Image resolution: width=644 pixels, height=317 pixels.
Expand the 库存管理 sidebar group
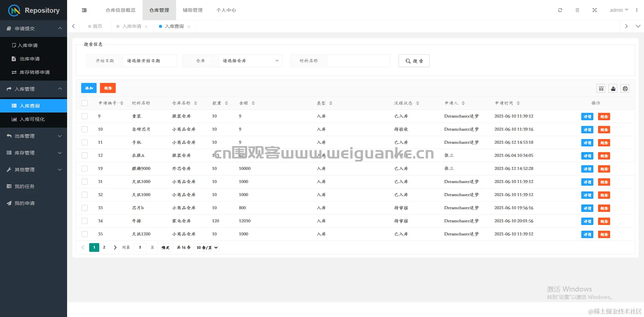pos(34,153)
